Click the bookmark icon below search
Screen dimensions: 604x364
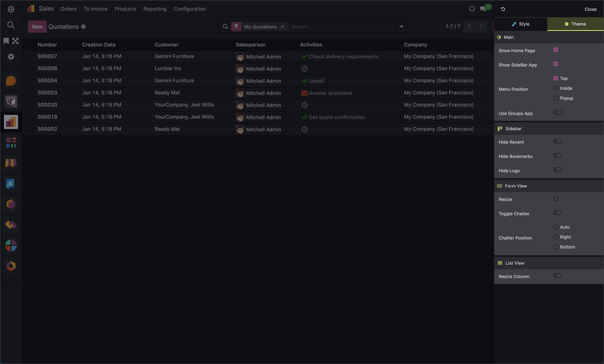6,41
